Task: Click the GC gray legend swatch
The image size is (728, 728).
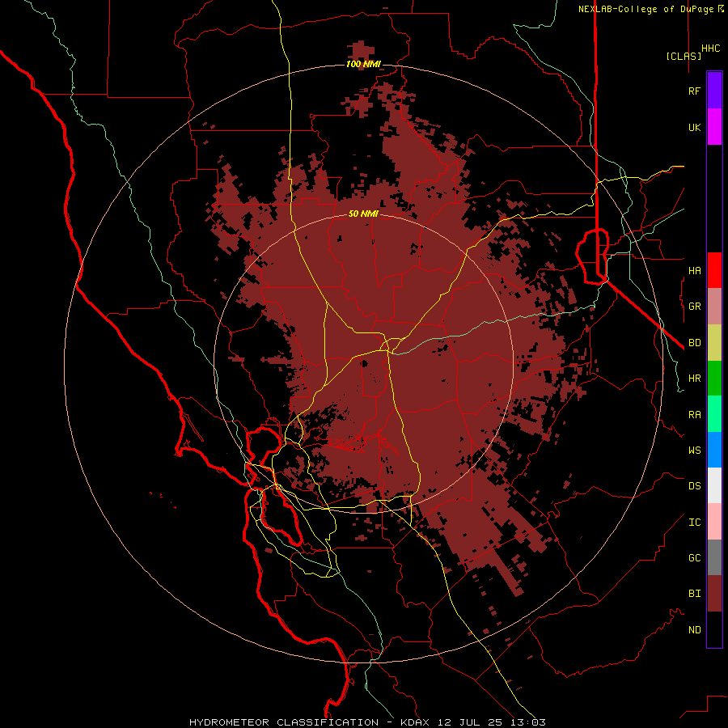Action: click(x=714, y=557)
